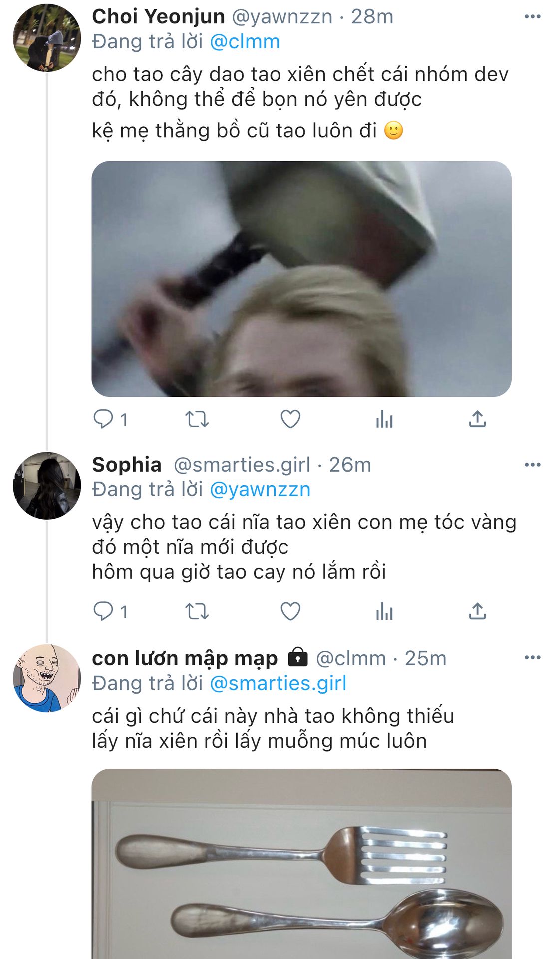The width and height of the screenshot is (560, 959).
Task: Retweet Sophia's tweet
Action: [197, 611]
